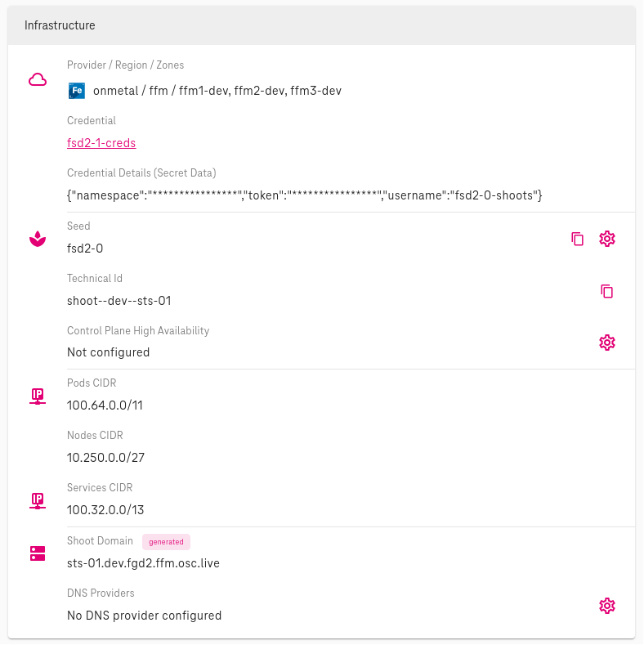This screenshot has width=644, height=645.
Task: Click the Infrastructure card header
Action: 321,25
